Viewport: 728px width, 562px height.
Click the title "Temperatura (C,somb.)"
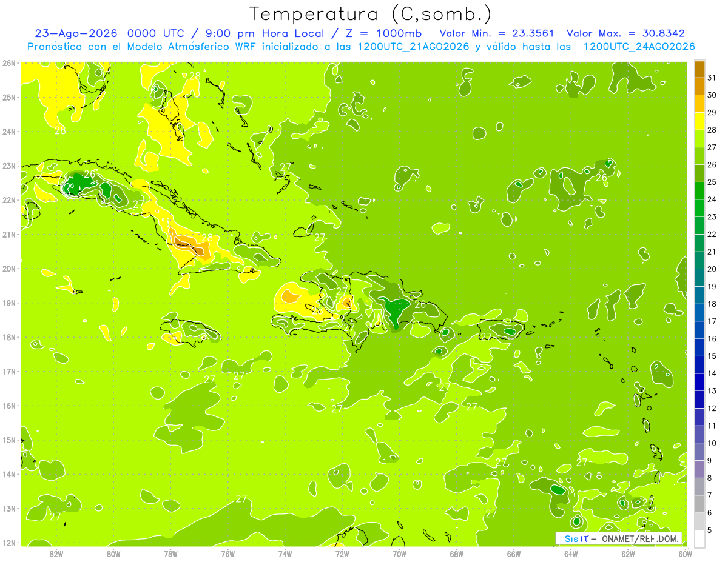(x=370, y=14)
